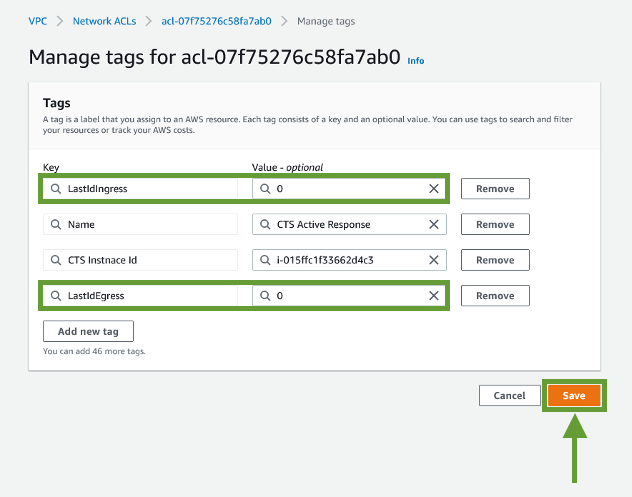Cancel managing tags
Viewport: 632px width, 497px height.
(x=509, y=395)
